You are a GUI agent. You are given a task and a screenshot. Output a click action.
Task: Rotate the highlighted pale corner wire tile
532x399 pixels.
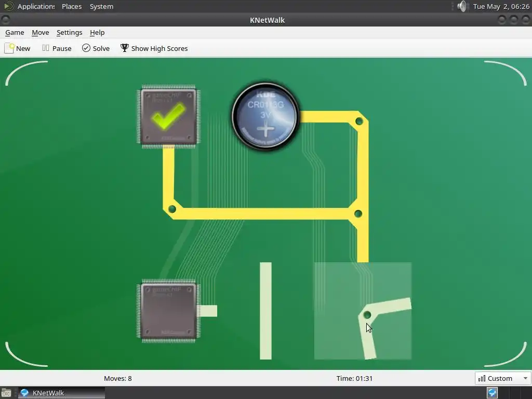coord(363,311)
